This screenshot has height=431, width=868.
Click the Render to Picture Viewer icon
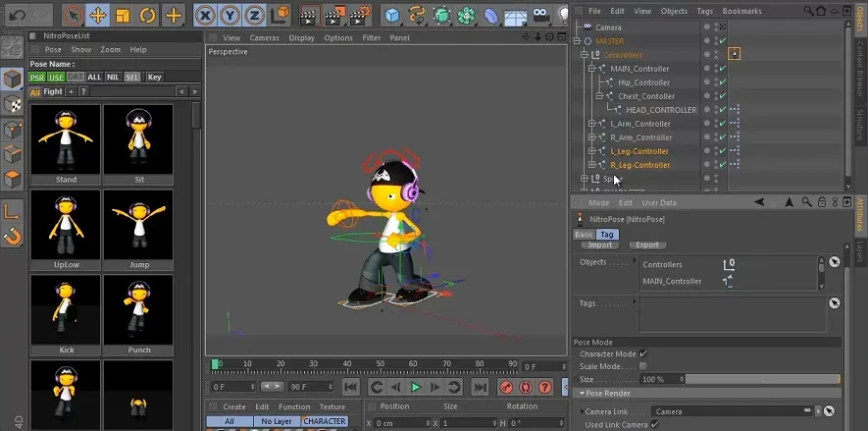click(334, 15)
